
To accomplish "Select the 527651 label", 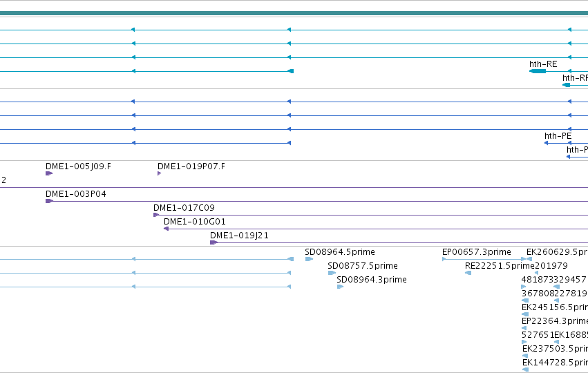I will point(538,335).
